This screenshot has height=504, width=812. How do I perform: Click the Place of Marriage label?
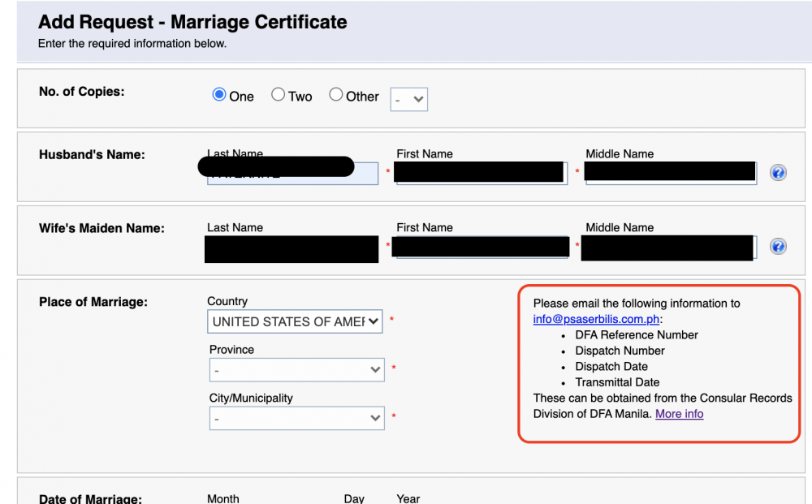93,302
